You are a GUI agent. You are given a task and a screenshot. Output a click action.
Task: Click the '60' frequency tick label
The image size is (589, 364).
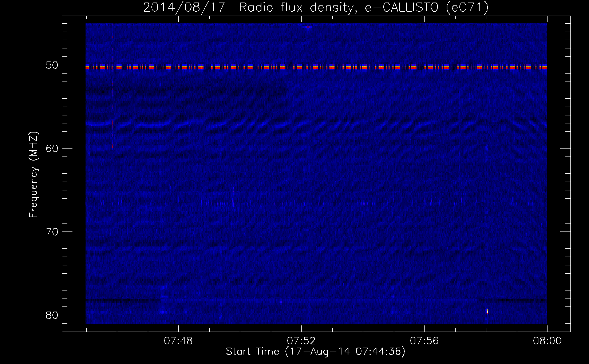tap(52, 149)
